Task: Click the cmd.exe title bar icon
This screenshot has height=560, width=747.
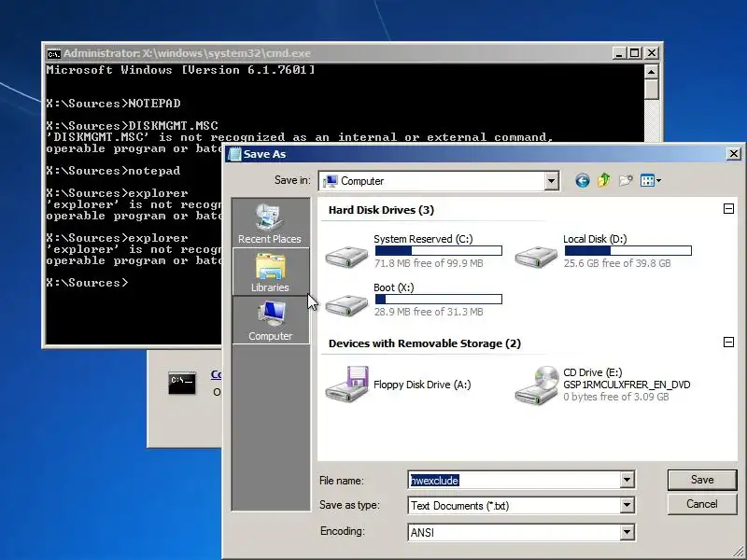Action: pos(53,53)
